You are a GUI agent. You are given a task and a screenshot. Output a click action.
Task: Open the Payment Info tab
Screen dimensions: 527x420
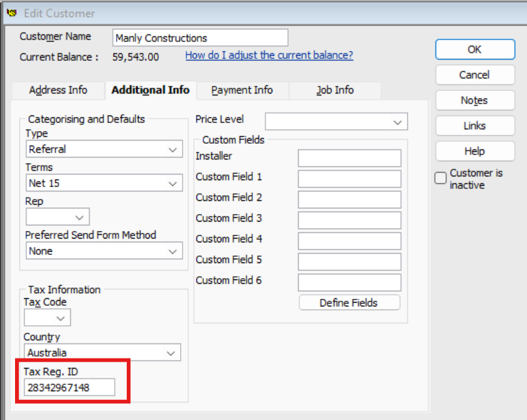tap(242, 90)
